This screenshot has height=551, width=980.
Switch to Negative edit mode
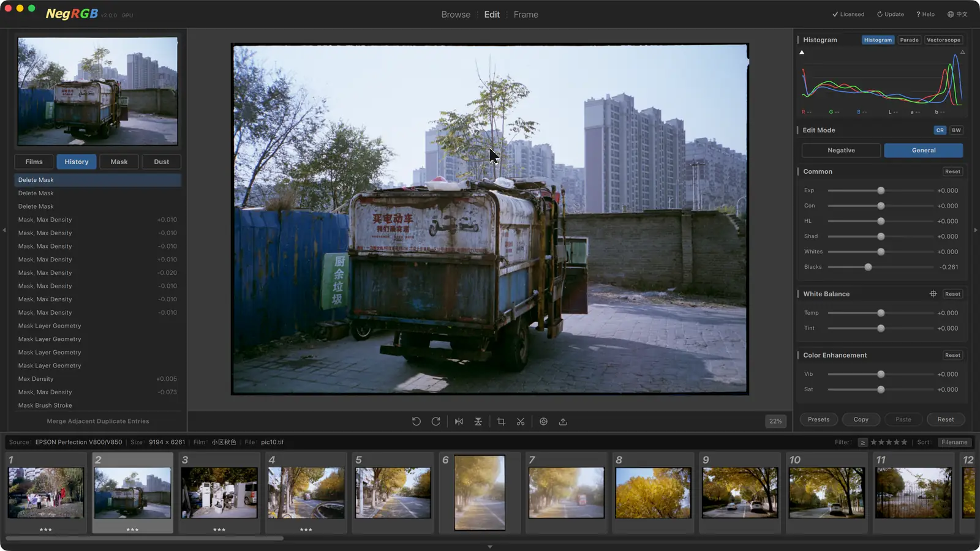(841, 151)
